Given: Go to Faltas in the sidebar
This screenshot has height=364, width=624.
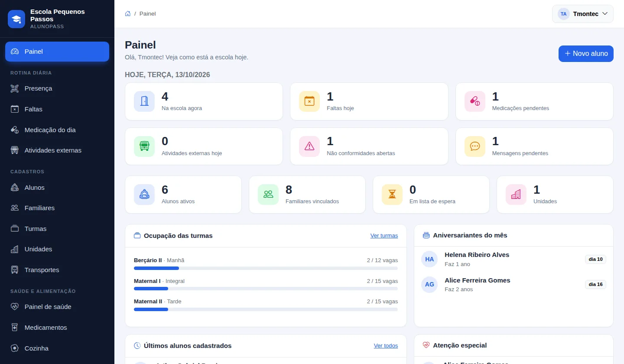Looking at the screenshot, I should (x=57, y=109).
